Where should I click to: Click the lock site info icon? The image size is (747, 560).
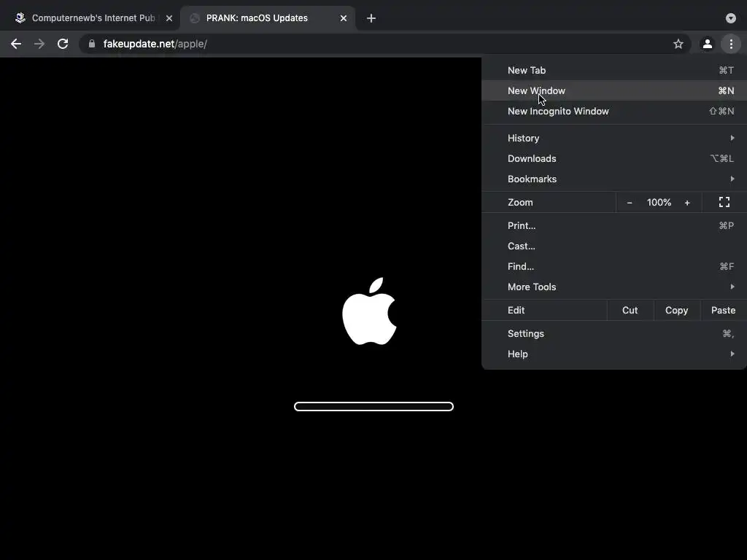coord(92,44)
